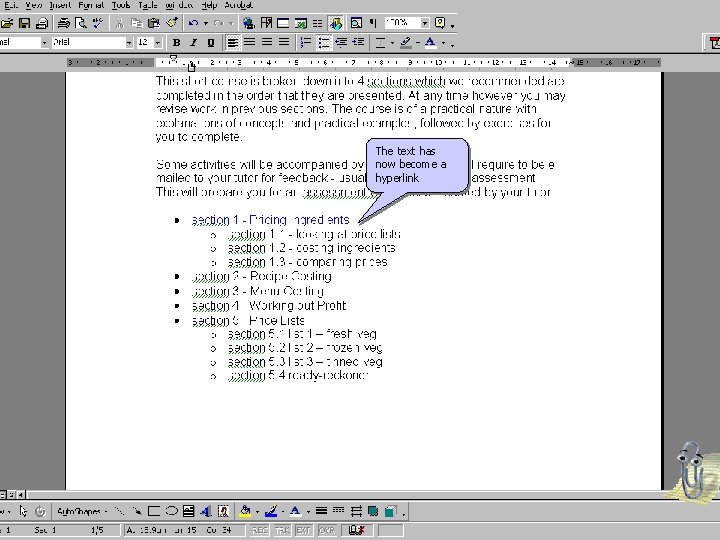720x540 pixels.
Task: Select the Line drawing tool
Action: coord(119,511)
